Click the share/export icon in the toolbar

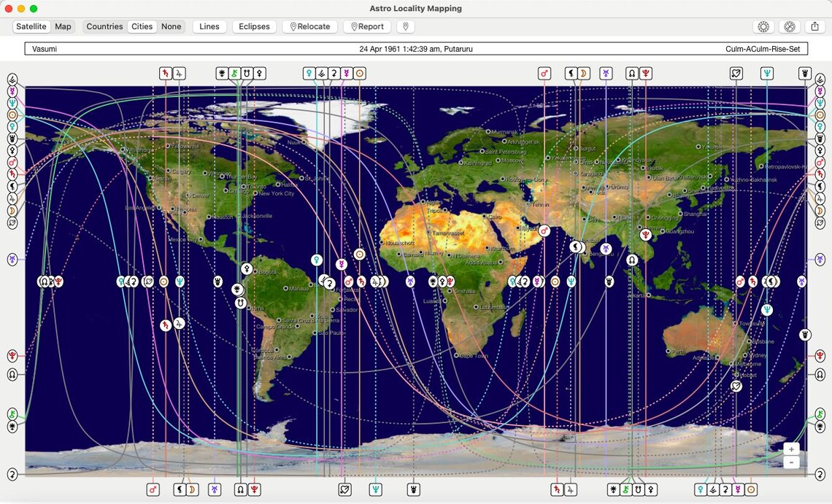tap(815, 26)
